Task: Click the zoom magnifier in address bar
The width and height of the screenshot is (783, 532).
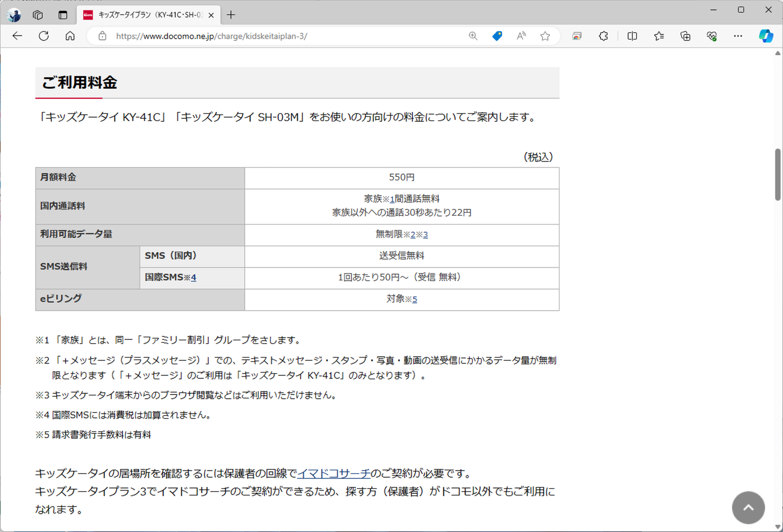Action: click(x=473, y=36)
